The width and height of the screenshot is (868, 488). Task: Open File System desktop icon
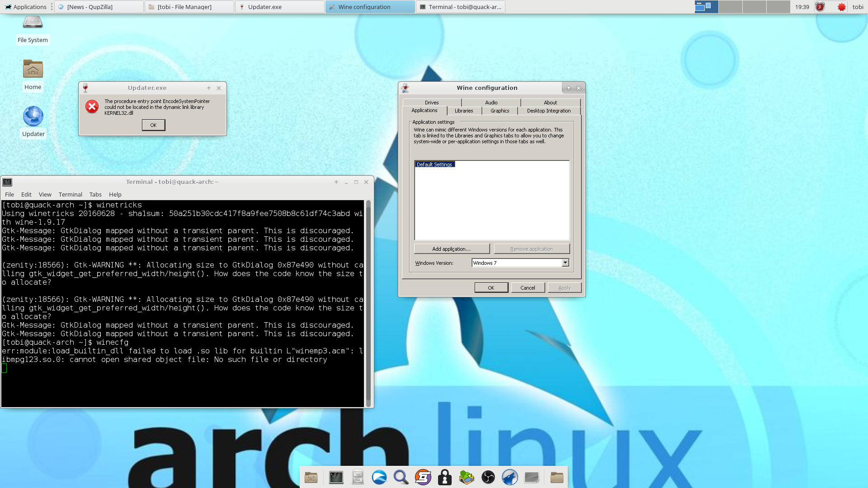point(33,30)
